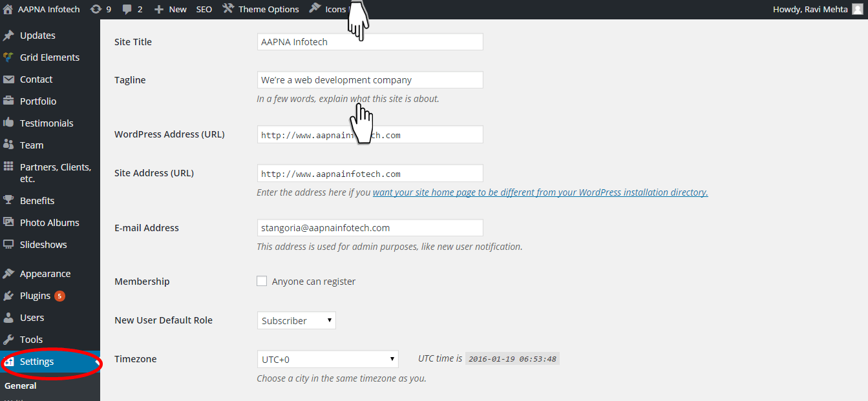Viewport: 868px width, 401px height.
Task: Click the Theme Options wrench icon
Action: pos(228,9)
